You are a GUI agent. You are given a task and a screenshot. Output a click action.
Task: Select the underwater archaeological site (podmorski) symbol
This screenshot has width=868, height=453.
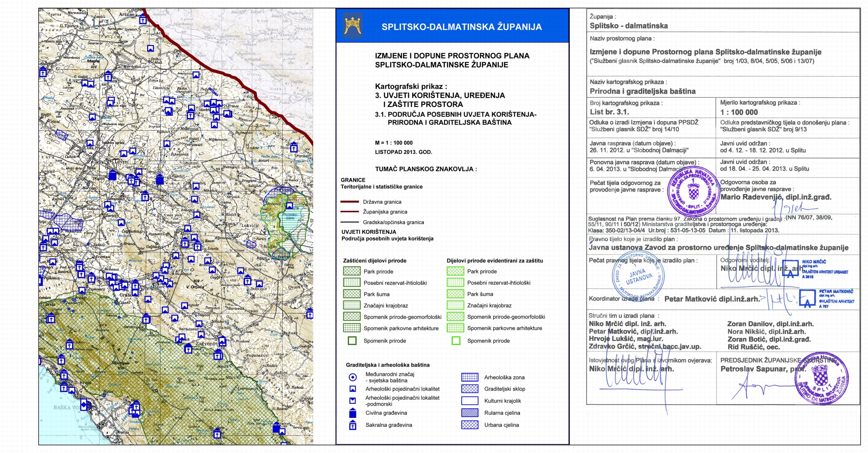[353, 401]
